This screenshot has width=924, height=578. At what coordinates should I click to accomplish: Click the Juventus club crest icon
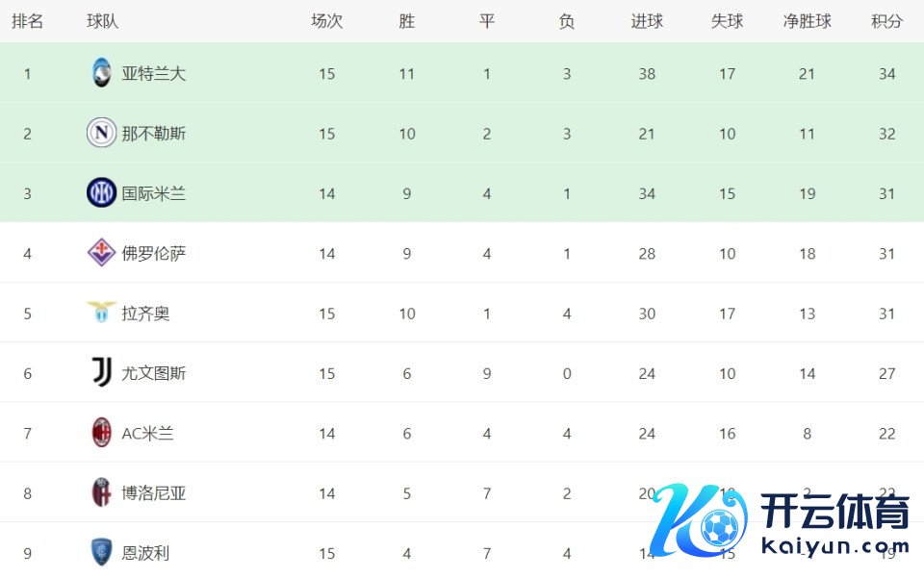[101, 373]
